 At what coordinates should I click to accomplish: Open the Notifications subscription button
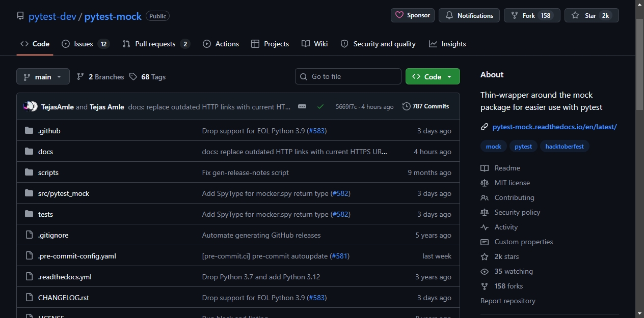click(469, 15)
